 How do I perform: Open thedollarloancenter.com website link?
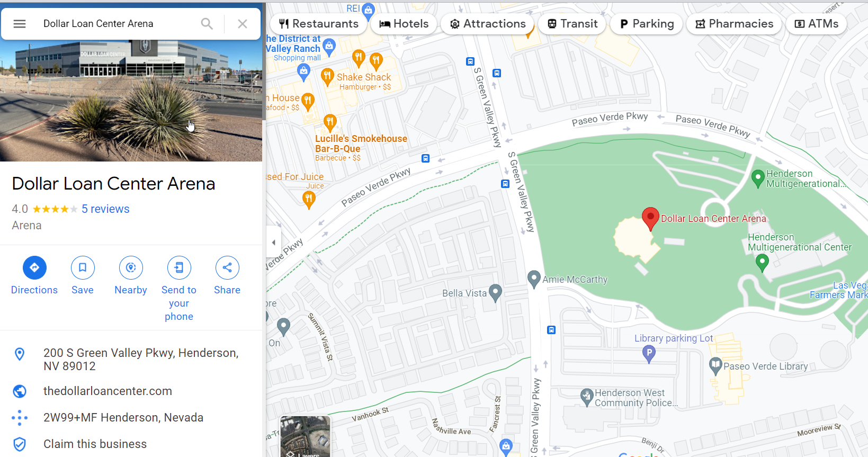[108, 391]
